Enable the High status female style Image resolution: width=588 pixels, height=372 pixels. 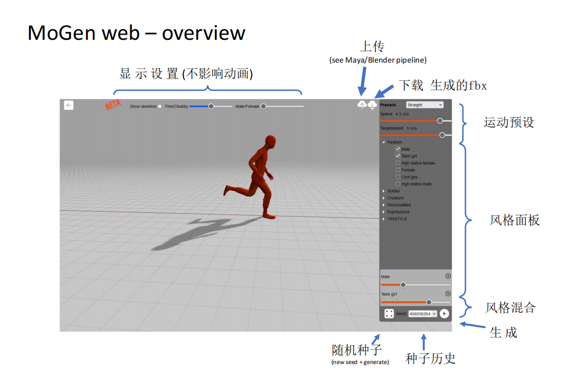[398, 163]
